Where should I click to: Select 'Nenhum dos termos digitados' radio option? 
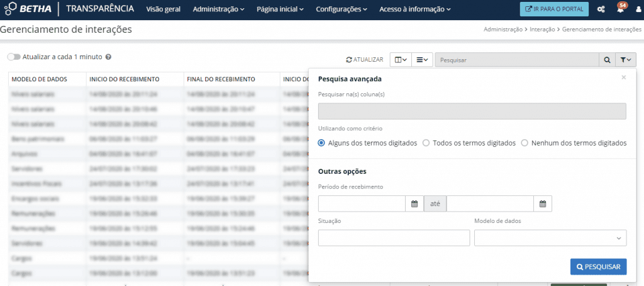click(x=525, y=143)
